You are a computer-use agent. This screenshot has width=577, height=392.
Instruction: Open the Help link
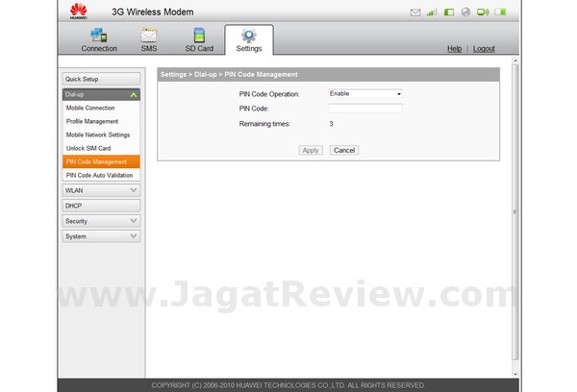coord(454,49)
